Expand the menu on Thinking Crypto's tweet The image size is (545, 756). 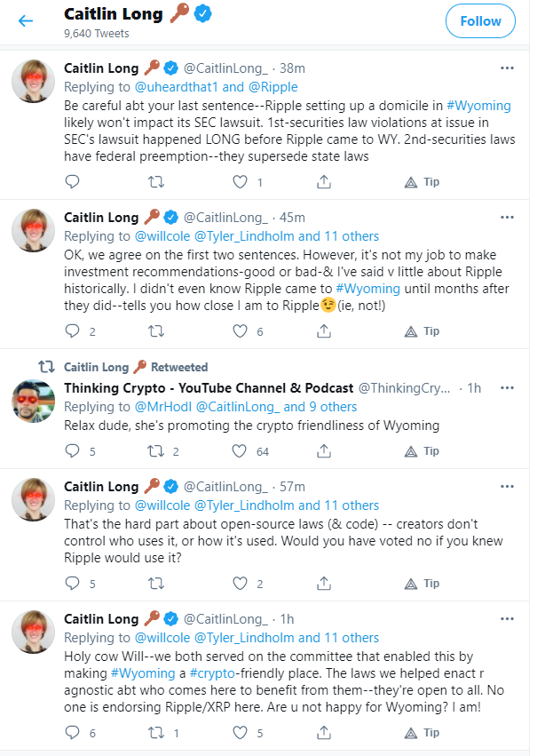pos(507,388)
